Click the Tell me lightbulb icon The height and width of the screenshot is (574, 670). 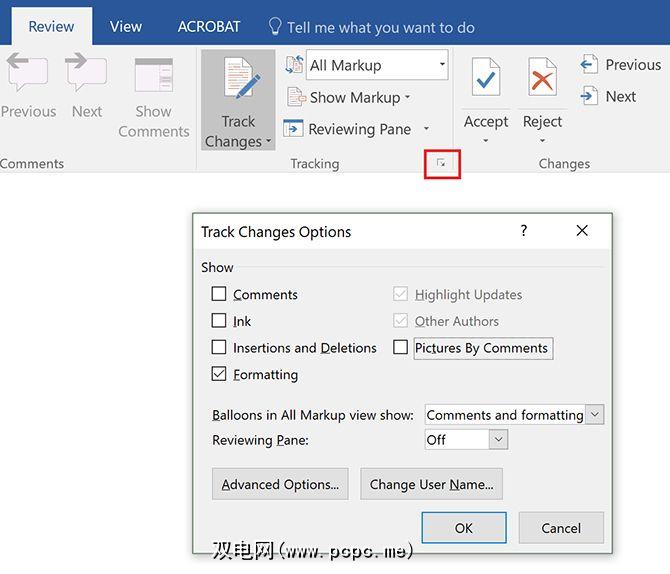275,26
